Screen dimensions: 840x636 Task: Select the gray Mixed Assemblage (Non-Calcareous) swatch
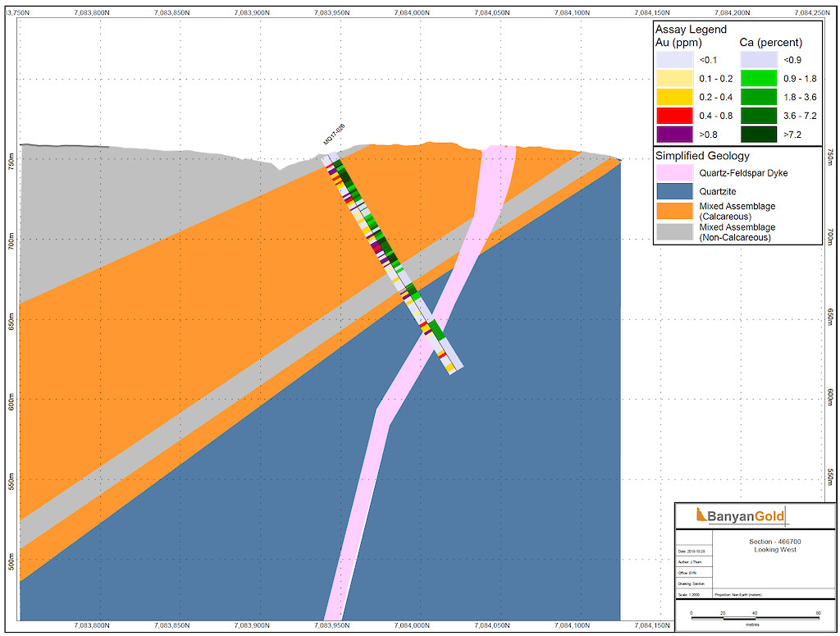click(x=674, y=231)
